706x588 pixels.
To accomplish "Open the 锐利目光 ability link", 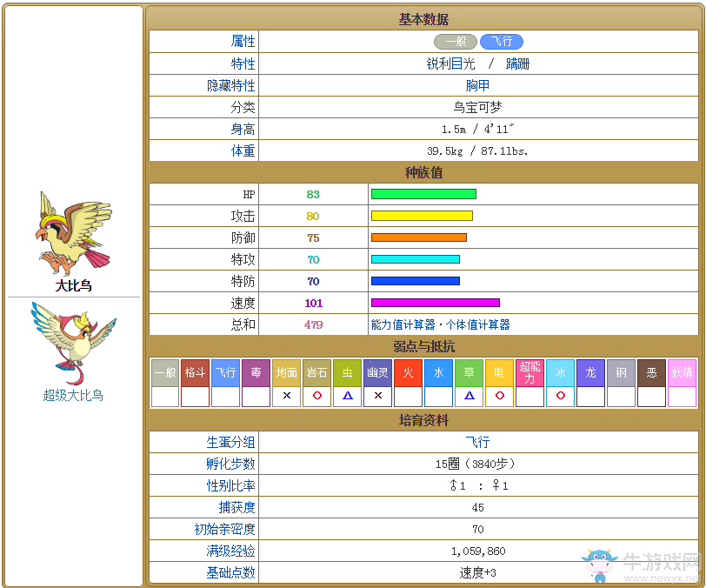I will coord(450,63).
